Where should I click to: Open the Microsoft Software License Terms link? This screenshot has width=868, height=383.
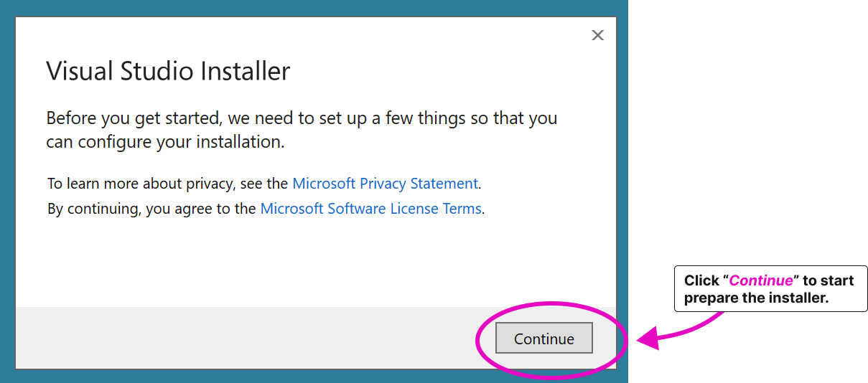pos(370,209)
